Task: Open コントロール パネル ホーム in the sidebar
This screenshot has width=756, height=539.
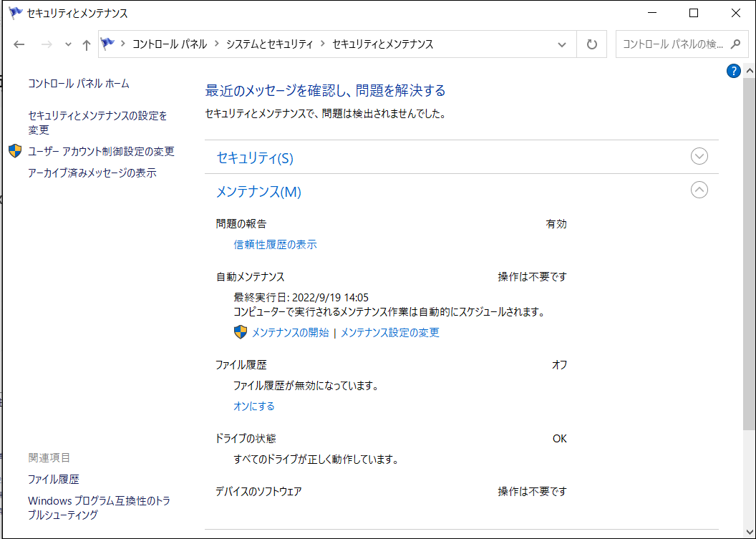Action: click(79, 84)
